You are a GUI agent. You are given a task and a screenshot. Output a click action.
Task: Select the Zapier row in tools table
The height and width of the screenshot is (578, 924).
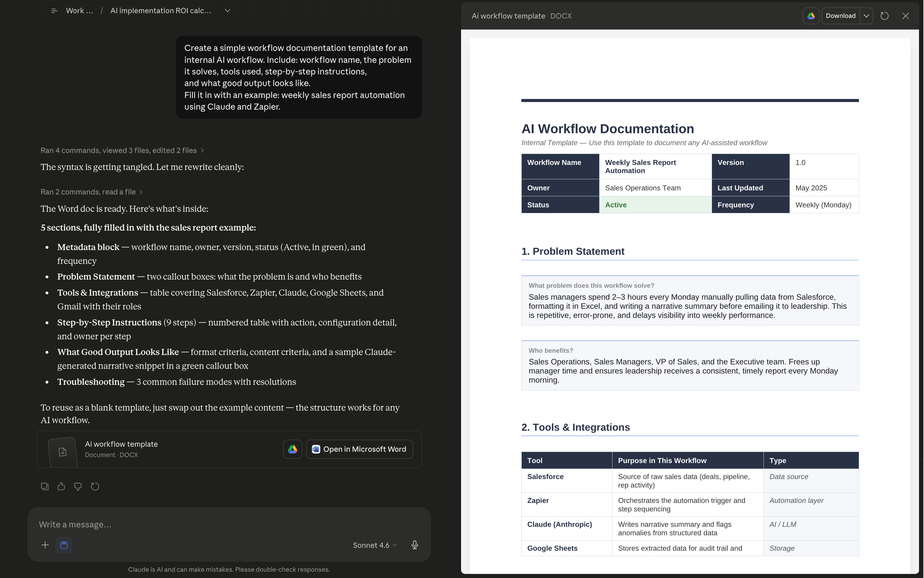click(x=690, y=504)
